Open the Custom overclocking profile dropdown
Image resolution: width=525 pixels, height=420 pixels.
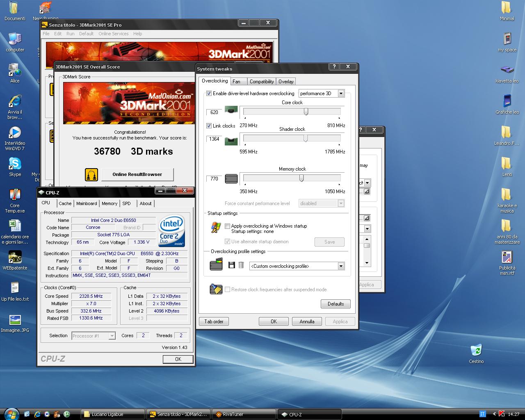297,266
